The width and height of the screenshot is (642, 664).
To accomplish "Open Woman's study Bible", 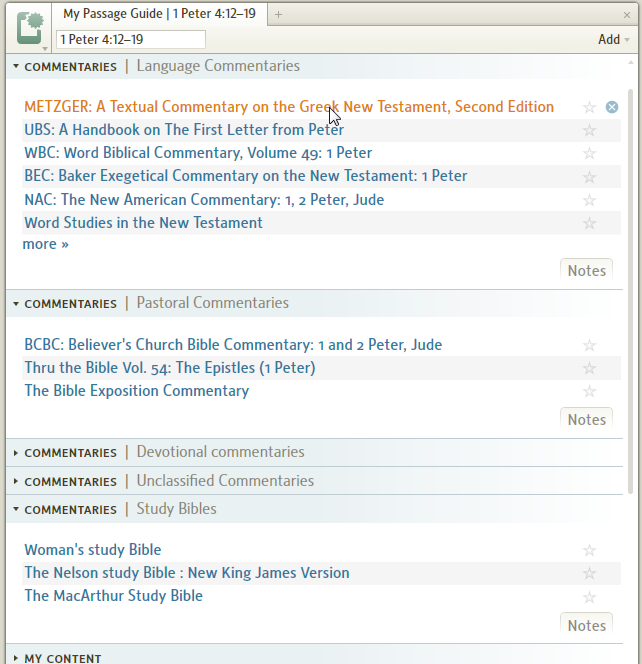I will [93, 550].
